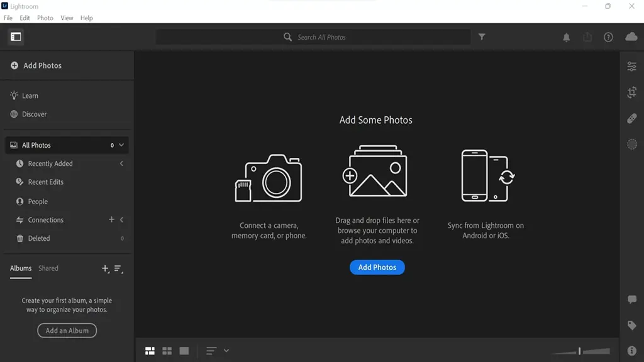Click the camera and memory card illustration

tap(269, 178)
